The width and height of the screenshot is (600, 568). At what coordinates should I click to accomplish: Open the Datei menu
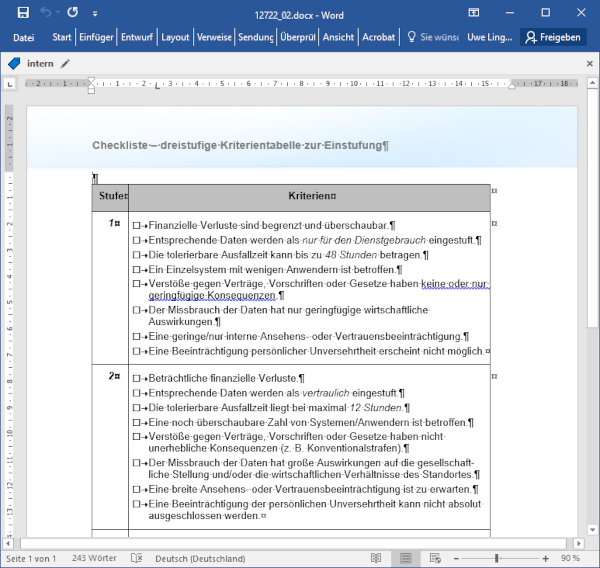[24, 37]
